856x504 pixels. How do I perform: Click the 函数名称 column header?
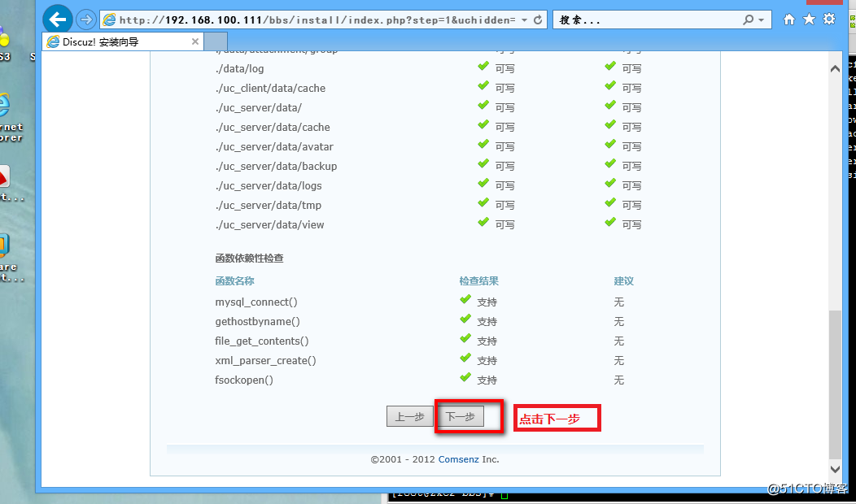pos(234,281)
